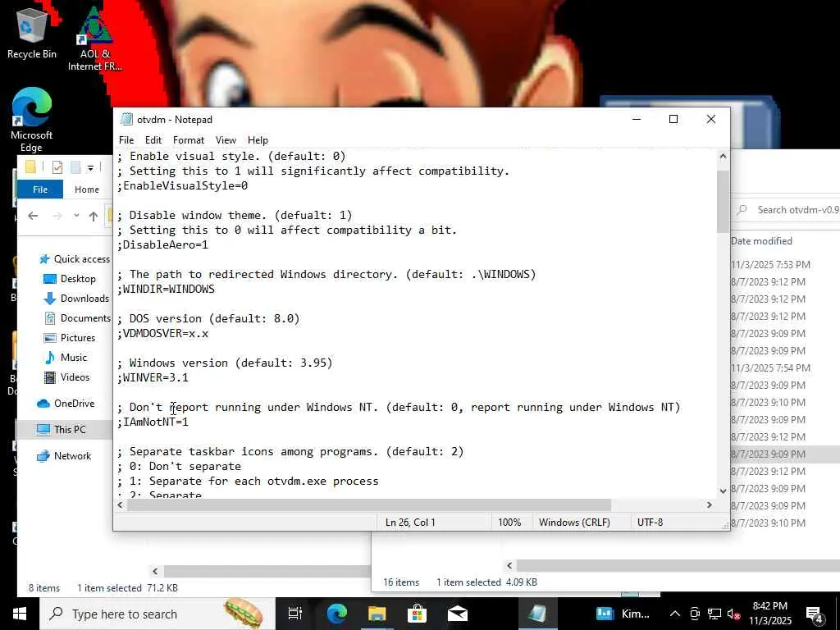Open the network tray icon
The image size is (840, 630).
tap(714, 614)
